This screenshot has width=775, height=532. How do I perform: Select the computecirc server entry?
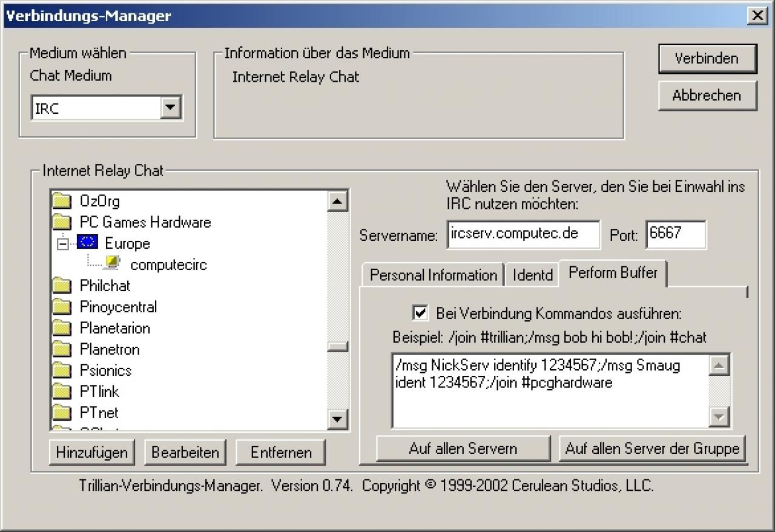[168, 264]
